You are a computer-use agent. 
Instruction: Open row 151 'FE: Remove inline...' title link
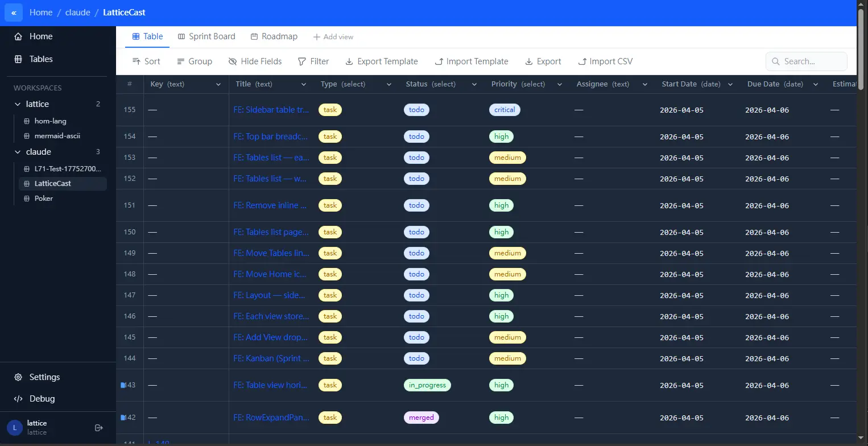pos(270,205)
